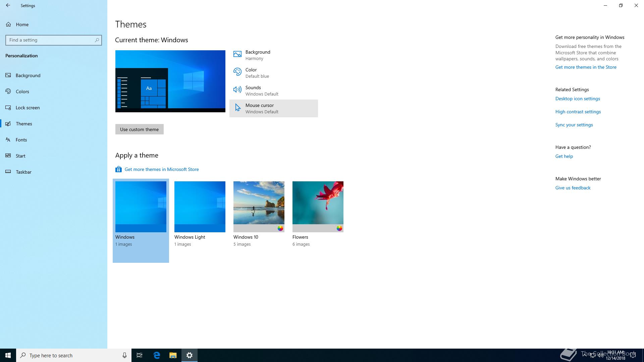This screenshot has height=362, width=644.
Task: Click the taskbar clock and date
Action: (x=615, y=355)
